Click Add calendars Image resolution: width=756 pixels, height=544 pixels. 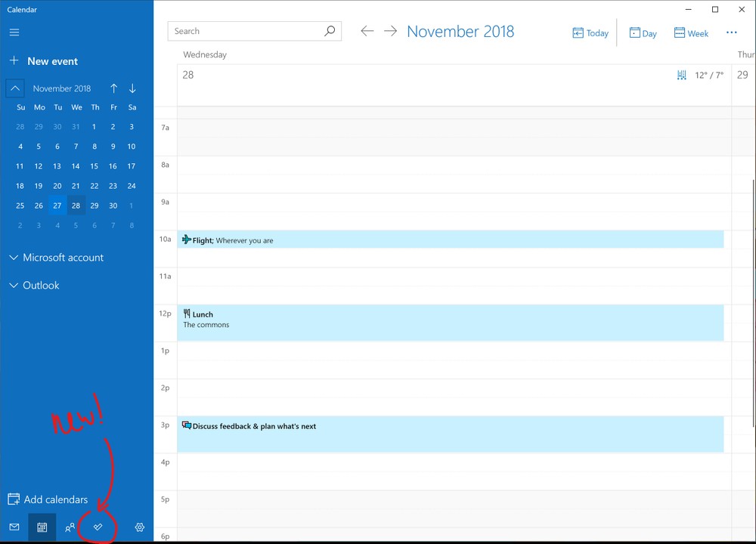(x=48, y=499)
